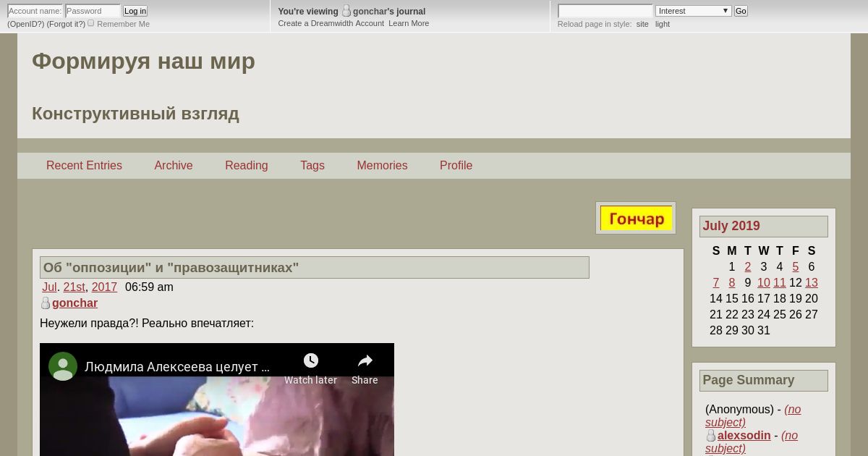
Task: Open the yellow Гончар userpic image
Action: 636,218
